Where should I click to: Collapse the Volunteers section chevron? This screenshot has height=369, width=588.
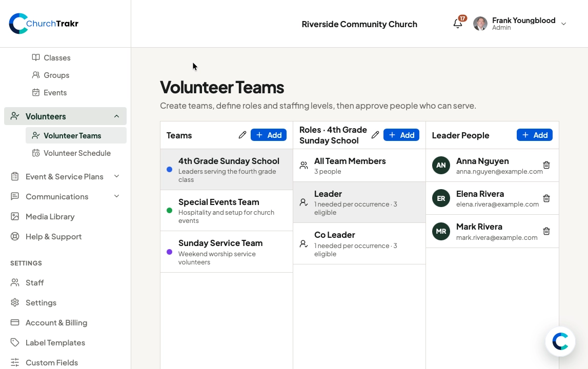click(116, 116)
